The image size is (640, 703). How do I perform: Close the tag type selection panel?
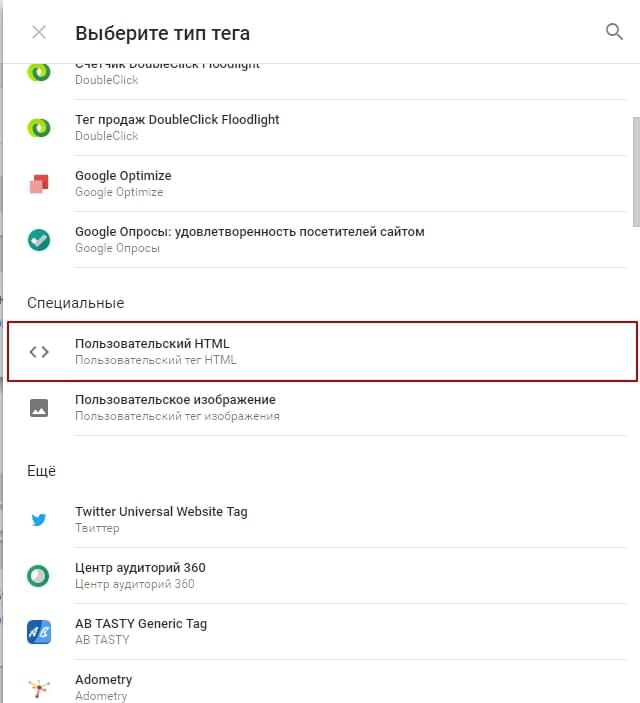pos(39,32)
